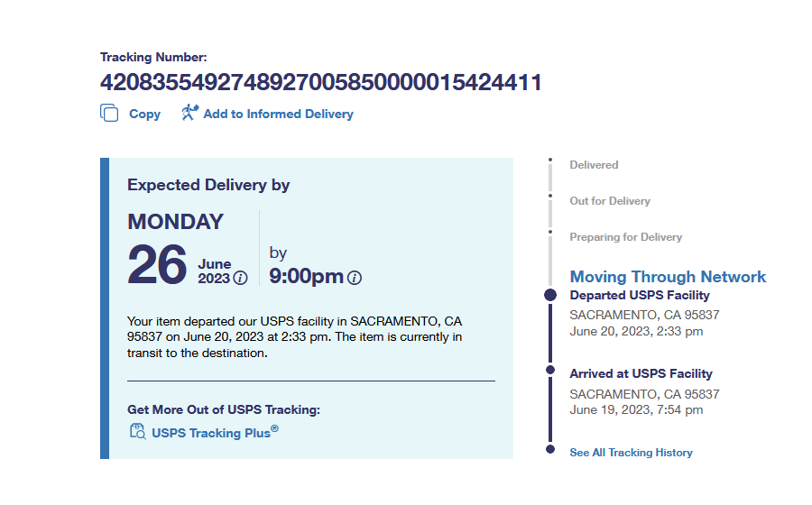The image size is (812, 505).
Task: Select the tracking number text
Action: point(320,83)
